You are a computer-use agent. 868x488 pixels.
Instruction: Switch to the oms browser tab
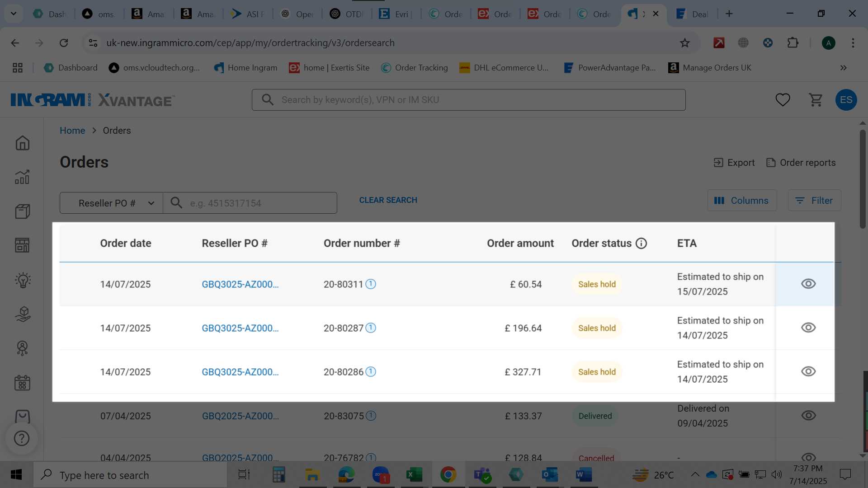pos(99,14)
